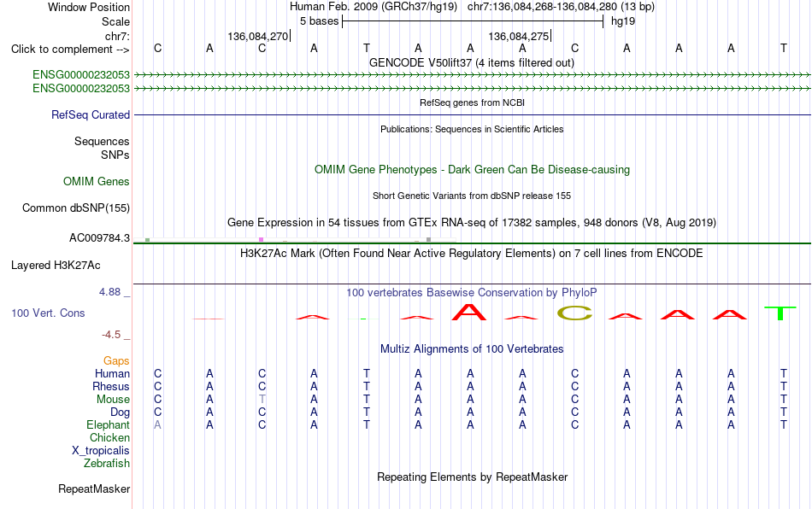The width and height of the screenshot is (812, 509).
Task: Click the gray mismatched T in Mouse row
Action: (262, 400)
